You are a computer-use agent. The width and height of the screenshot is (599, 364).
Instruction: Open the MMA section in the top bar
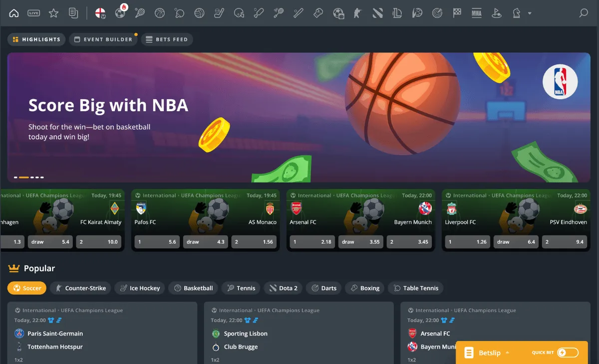pyautogui.click(x=476, y=13)
